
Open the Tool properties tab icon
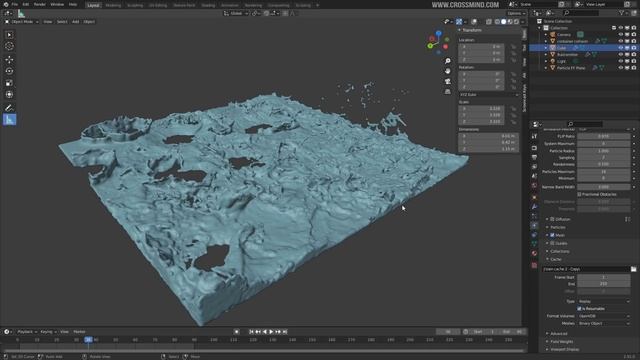(x=534, y=137)
